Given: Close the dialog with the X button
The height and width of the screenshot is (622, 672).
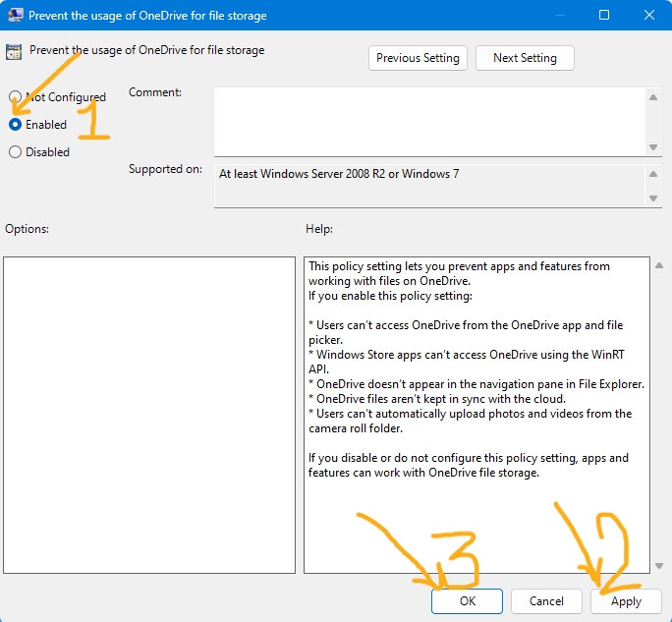Looking at the screenshot, I should (x=648, y=15).
